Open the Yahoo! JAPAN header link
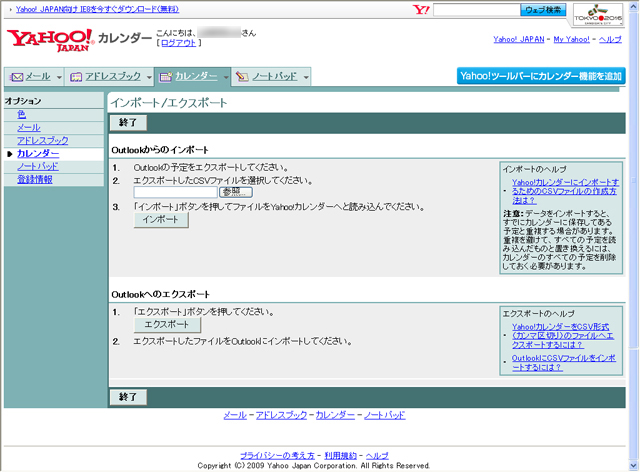The image size is (640, 472). 519,40
